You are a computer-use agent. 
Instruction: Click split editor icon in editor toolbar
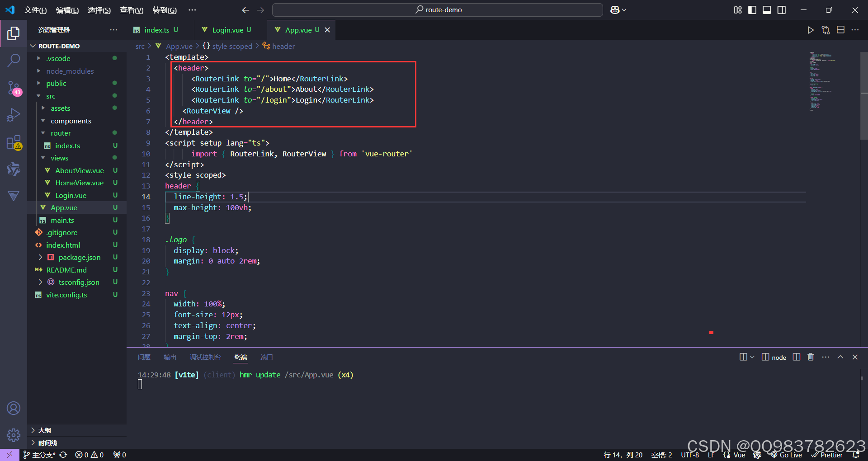point(840,30)
